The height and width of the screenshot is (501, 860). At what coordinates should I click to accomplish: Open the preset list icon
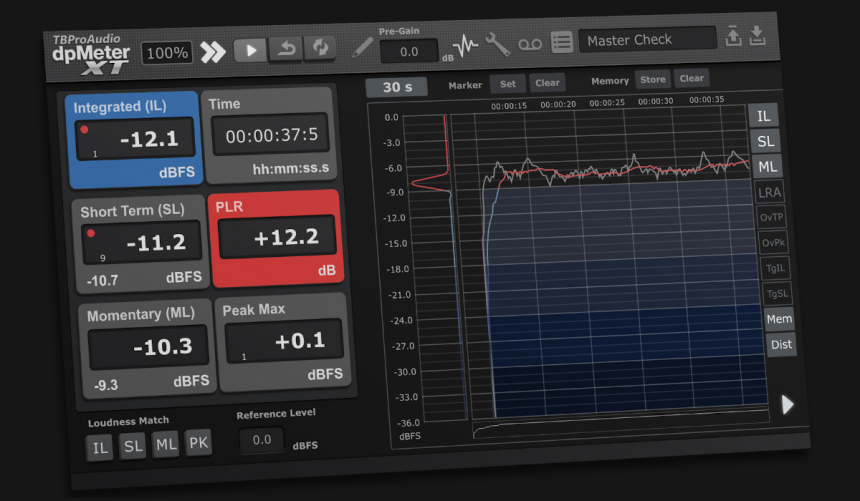tap(562, 42)
